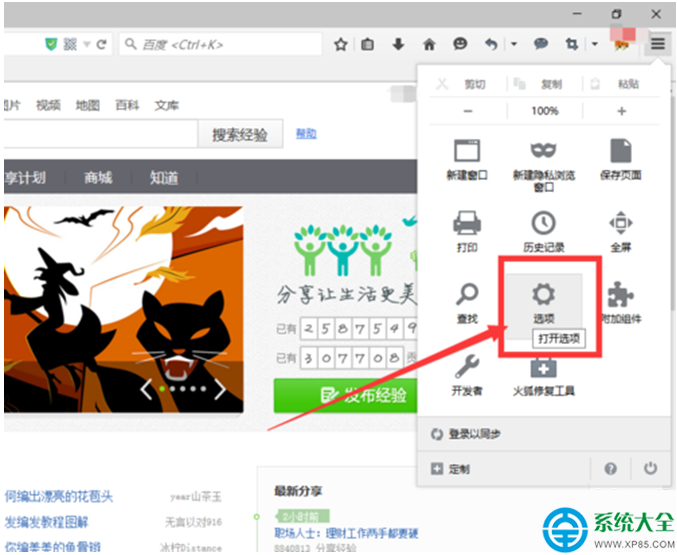Click the power exit icon
Image resolution: width=677 pixels, height=555 pixels.
[651, 468]
